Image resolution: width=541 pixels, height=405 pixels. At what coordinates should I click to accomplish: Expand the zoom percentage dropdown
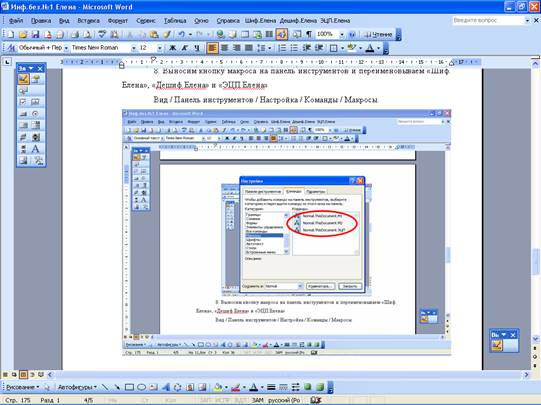coord(342,34)
